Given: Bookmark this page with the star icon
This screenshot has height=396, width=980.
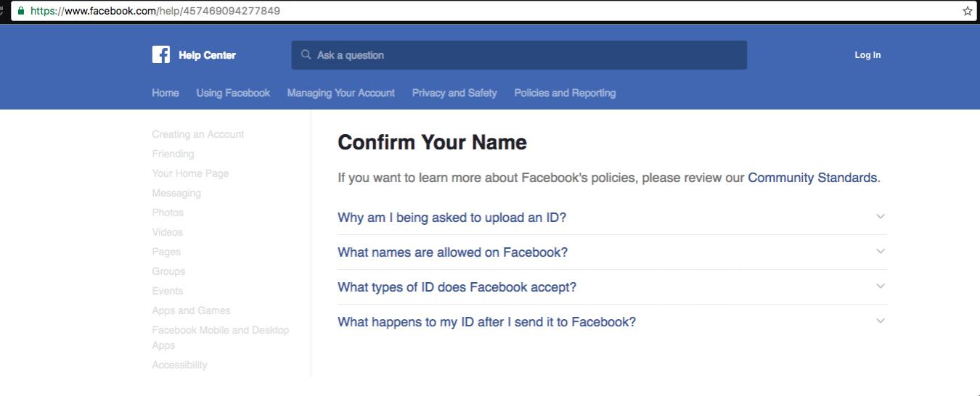Looking at the screenshot, I should [x=967, y=11].
